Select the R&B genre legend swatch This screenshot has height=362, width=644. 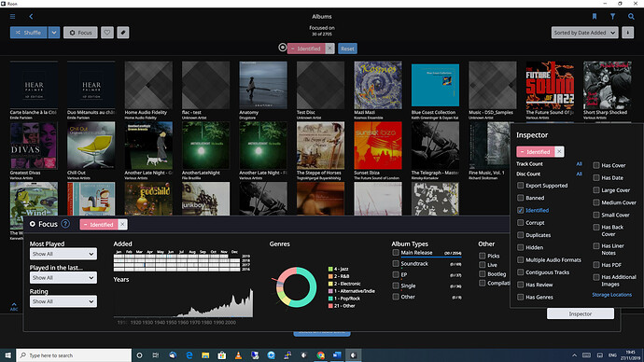(x=330, y=276)
